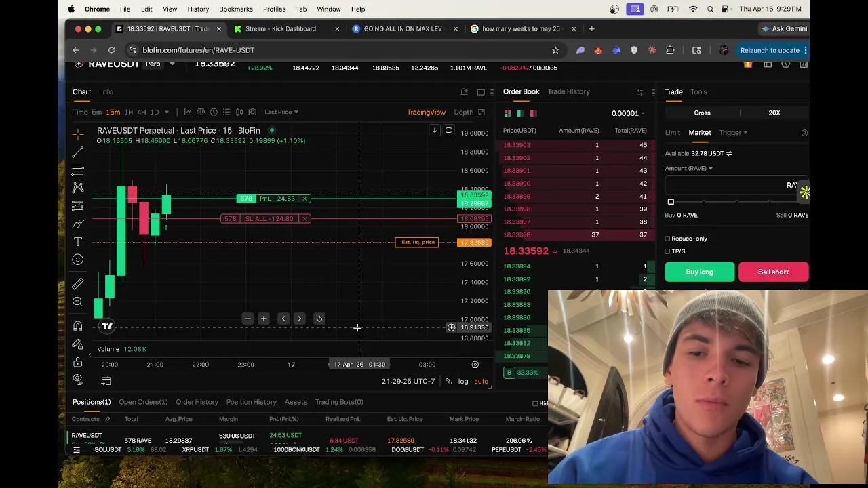Image resolution: width=868 pixels, height=488 pixels.
Task: Open the emoji icons tool
Action: [x=78, y=260]
